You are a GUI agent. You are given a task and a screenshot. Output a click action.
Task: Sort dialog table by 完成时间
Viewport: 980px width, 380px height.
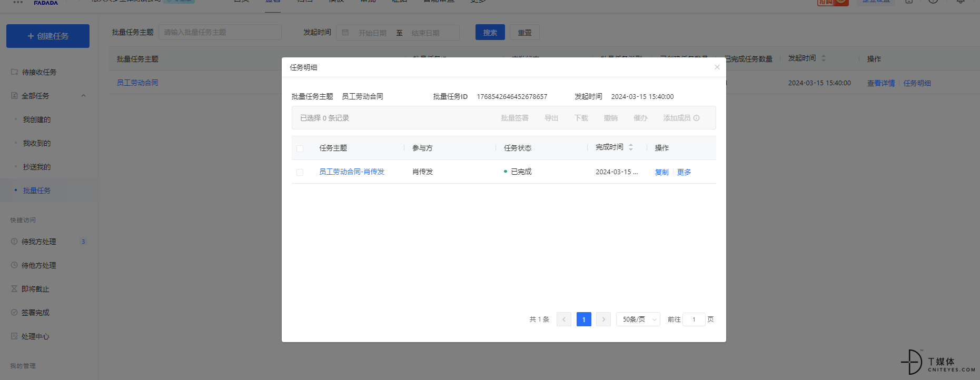[x=631, y=147]
